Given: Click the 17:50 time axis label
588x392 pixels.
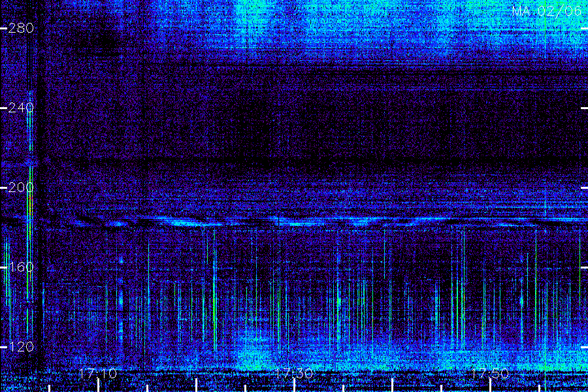Looking at the screenshot, I should pos(490,374).
